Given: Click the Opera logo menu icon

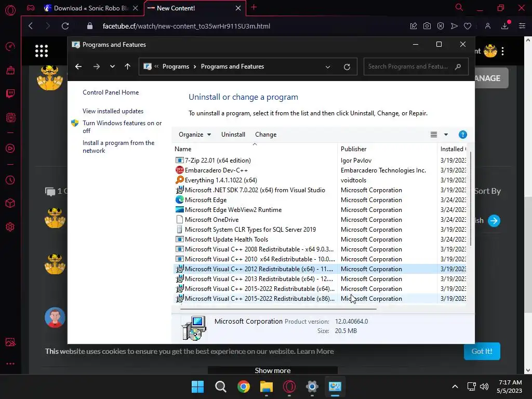Looking at the screenshot, I should 10,10.
